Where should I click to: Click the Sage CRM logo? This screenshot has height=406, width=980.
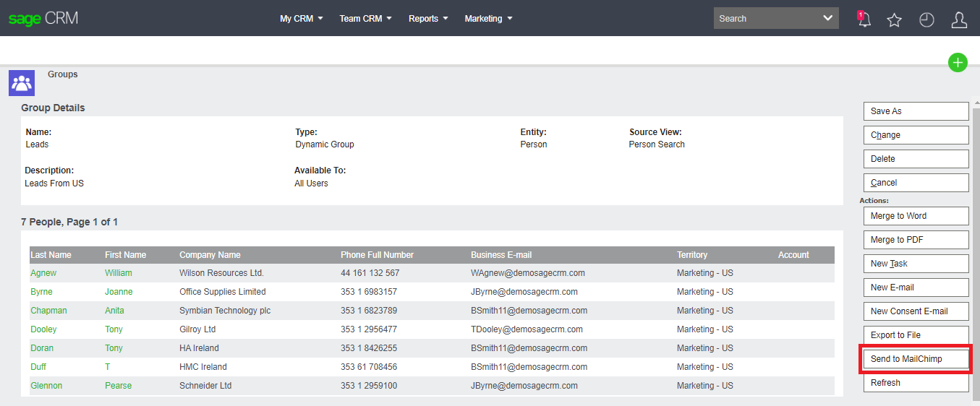(x=43, y=19)
